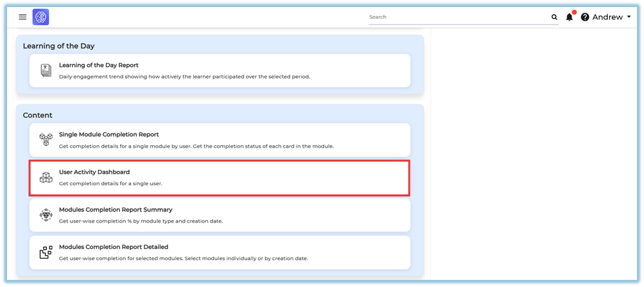Click the 'completion details for a single user' description
Viewport: 644px width, 287px height.
coord(110,184)
